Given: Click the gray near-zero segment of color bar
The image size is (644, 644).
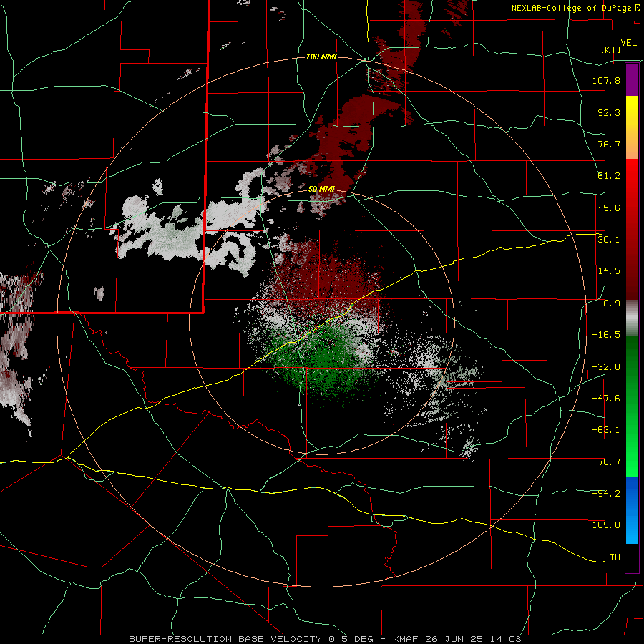Looking at the screenshot, I should coord(632,318).
